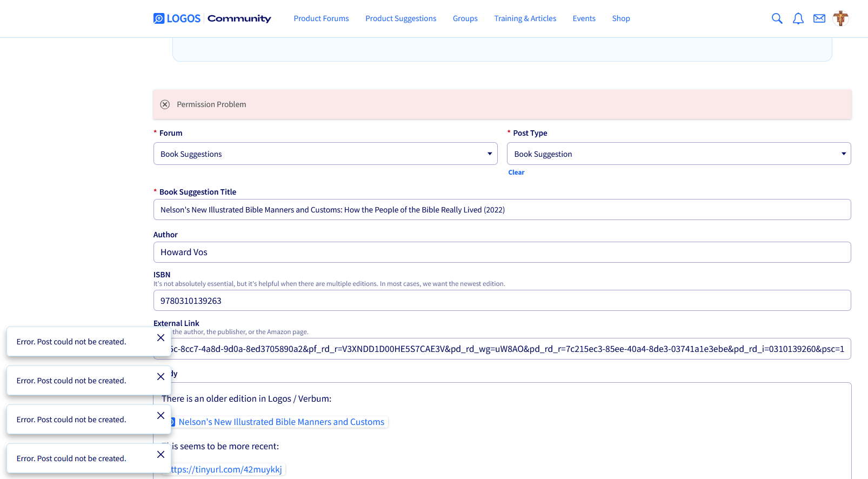Open notifications bell icon

[798, 18]
